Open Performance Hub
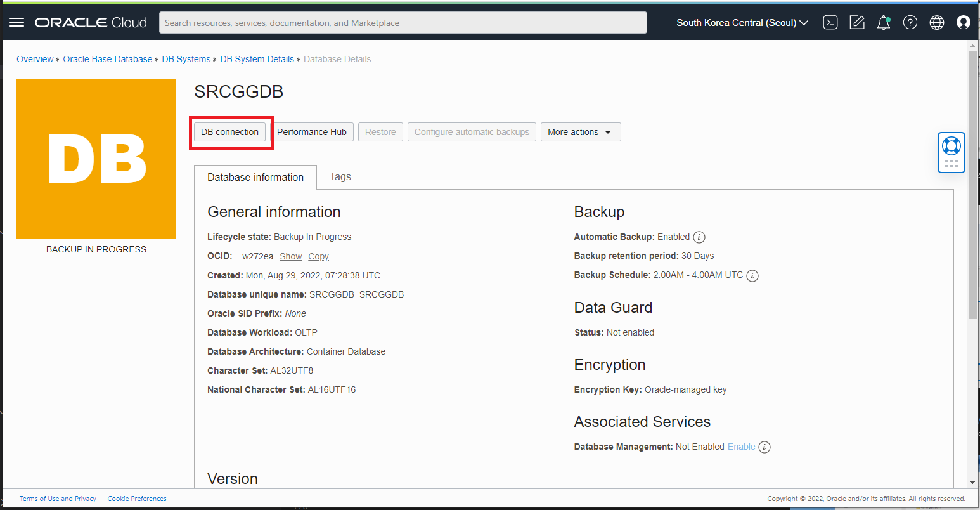Screen dimensions: 980x510 [312, 132]
